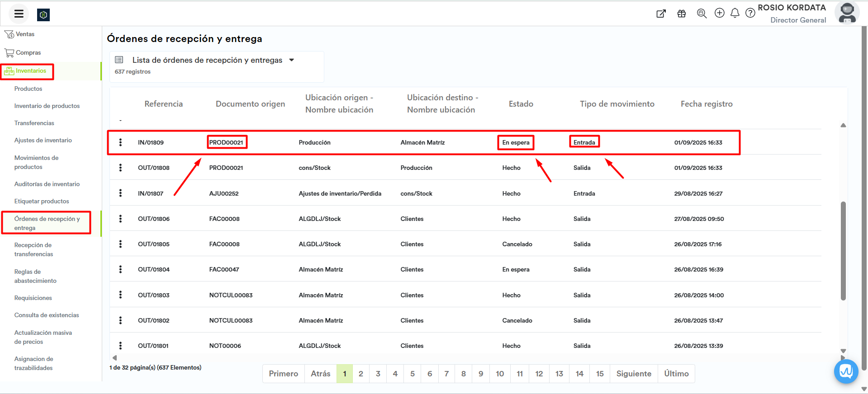Go to page 2 of results

pyautogui.click(x=360, y=374)
